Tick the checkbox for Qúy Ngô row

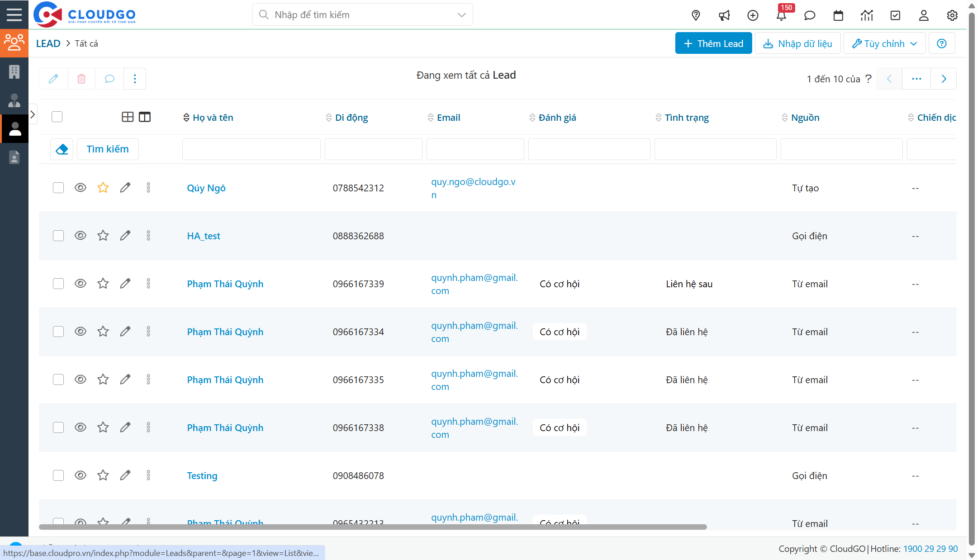(x=58, y=188)
